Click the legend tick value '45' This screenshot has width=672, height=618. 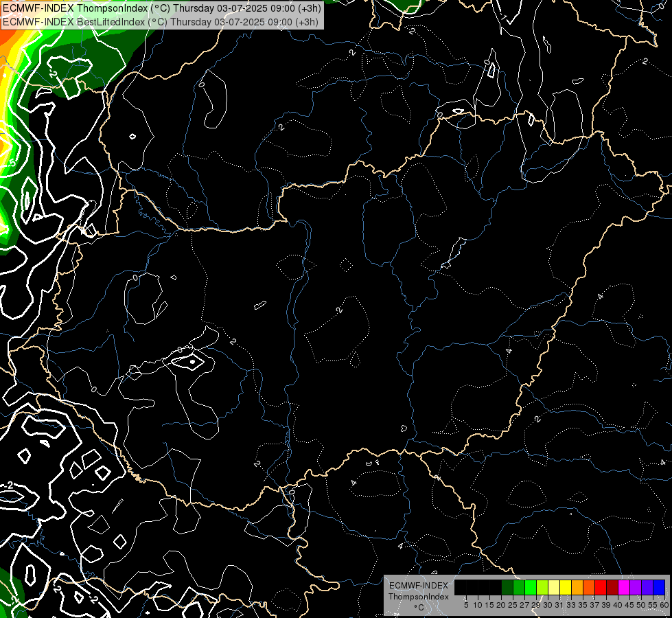pyautogui.click(x=629, y=605)
